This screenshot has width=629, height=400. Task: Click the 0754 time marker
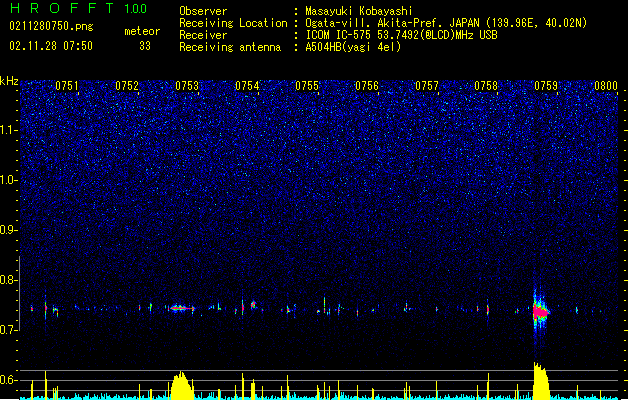[247, 85]
